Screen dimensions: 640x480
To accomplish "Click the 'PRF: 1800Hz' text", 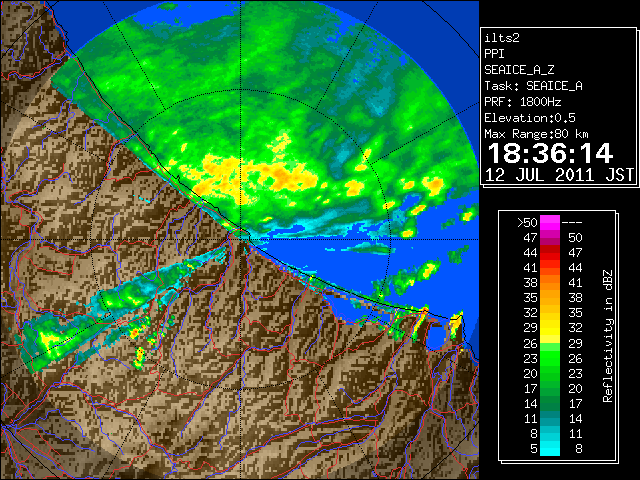I will tap(523, 102).
